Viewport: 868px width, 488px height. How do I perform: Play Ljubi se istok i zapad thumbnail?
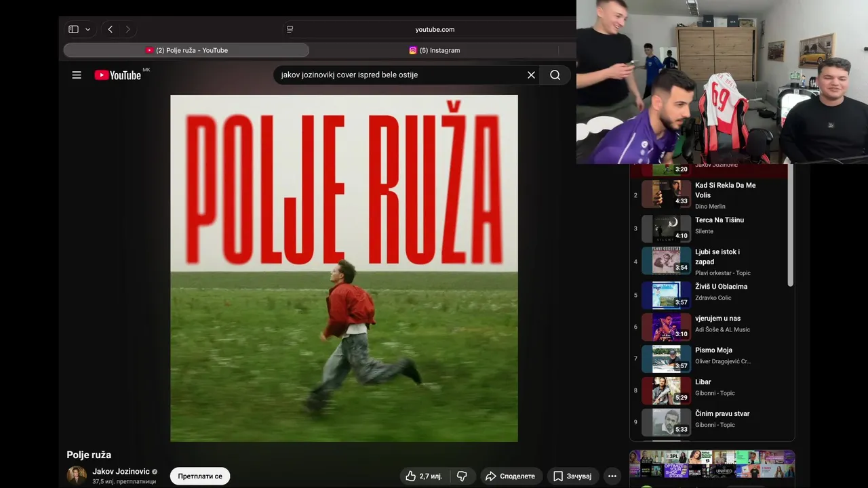[666, 260]
